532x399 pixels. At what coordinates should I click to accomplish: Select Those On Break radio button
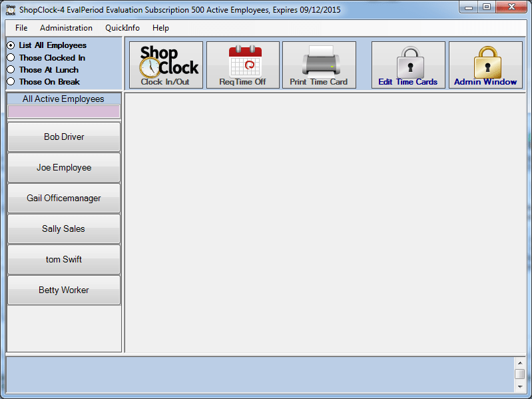(11, 82)
